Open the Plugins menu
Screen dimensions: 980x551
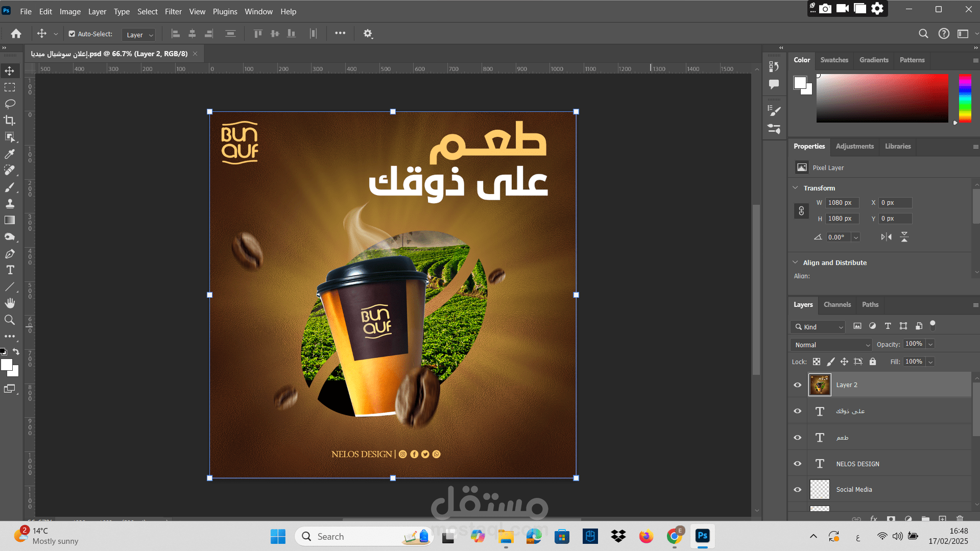click(x=225, y=11)
